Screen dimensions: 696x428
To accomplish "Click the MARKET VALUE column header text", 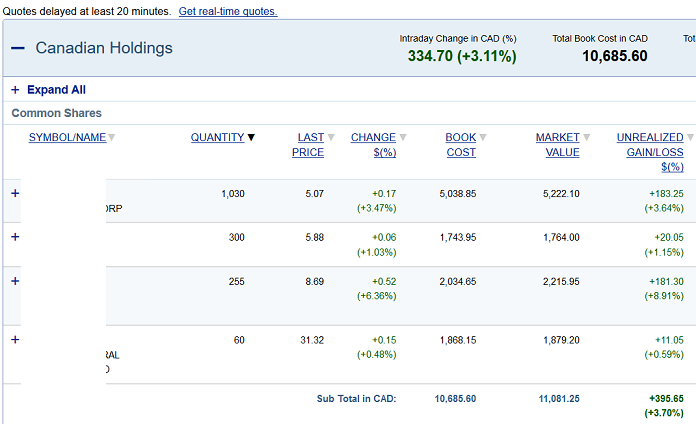I will (x=558, y=145).
